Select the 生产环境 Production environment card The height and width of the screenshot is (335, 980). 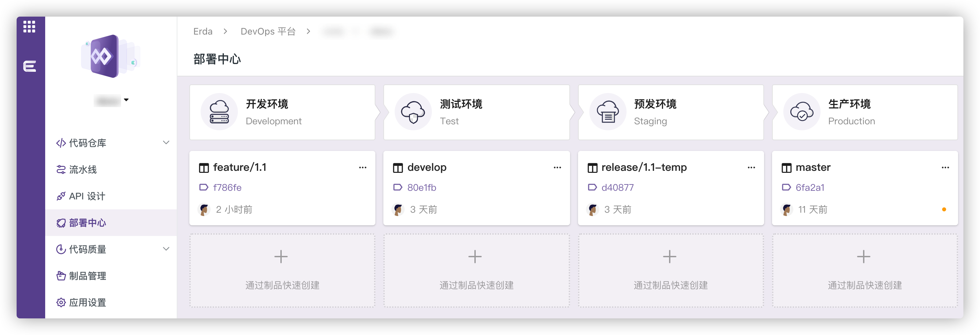[x=865, y=112]
